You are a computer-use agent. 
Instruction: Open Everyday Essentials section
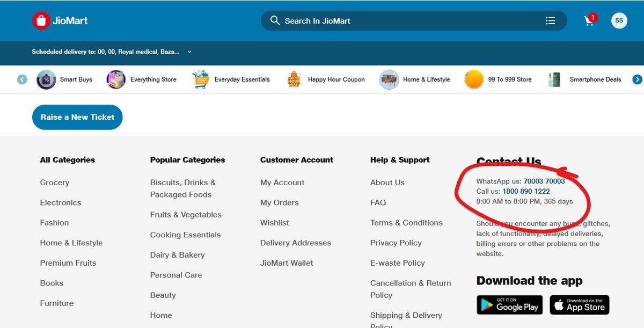tap(242, 79)
